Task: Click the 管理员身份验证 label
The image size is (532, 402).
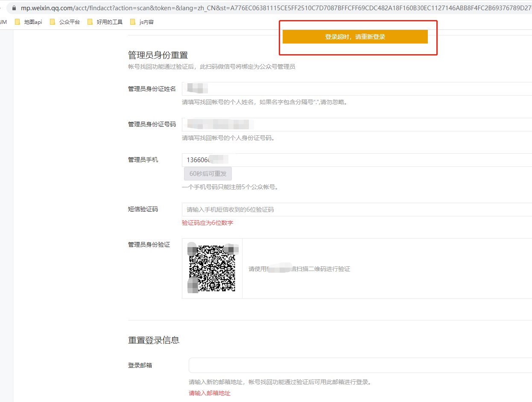Action: coord(149,245)
